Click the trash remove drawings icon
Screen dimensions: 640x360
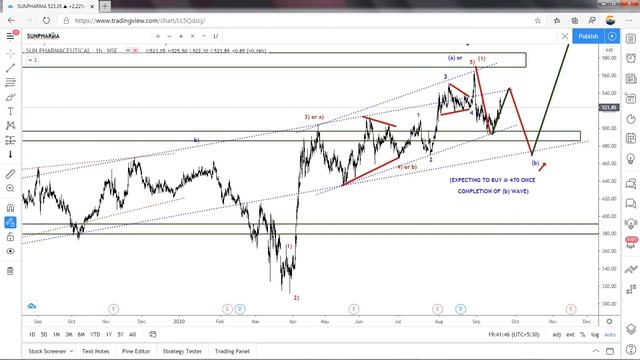tap(10, 271)
